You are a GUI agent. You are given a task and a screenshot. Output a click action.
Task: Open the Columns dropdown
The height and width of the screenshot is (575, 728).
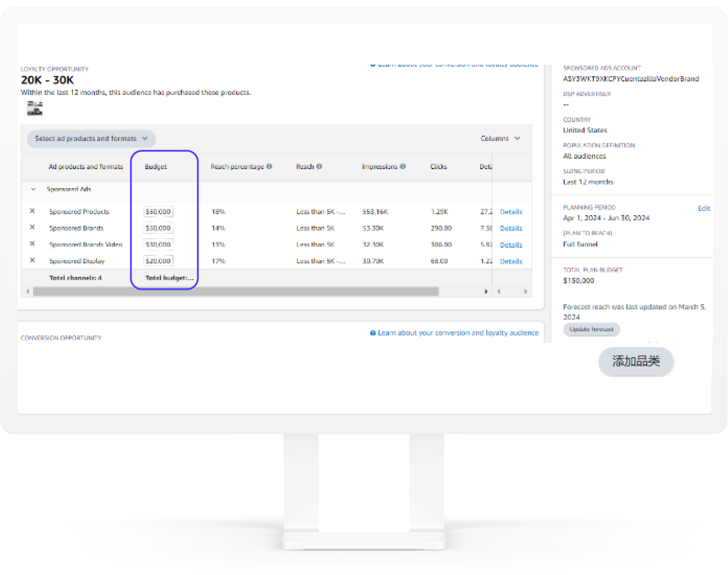tap(500, 139)
